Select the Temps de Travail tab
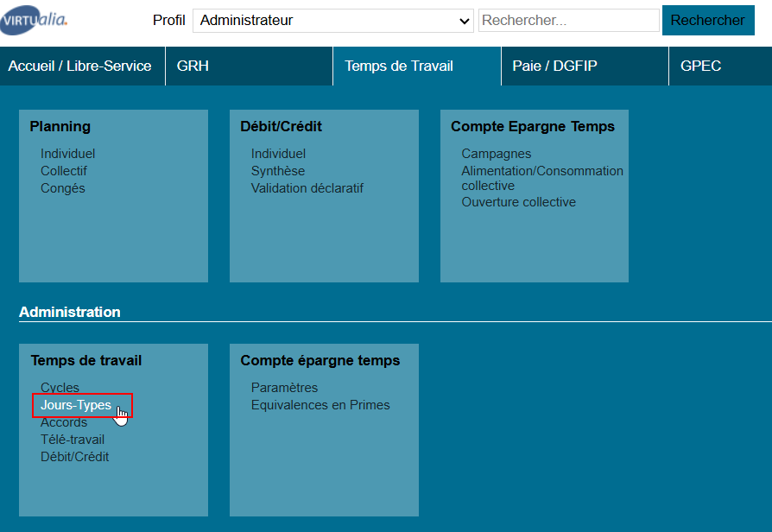Image resolution: width=772 pixels, height=532 pixels. tap(399, 66)
